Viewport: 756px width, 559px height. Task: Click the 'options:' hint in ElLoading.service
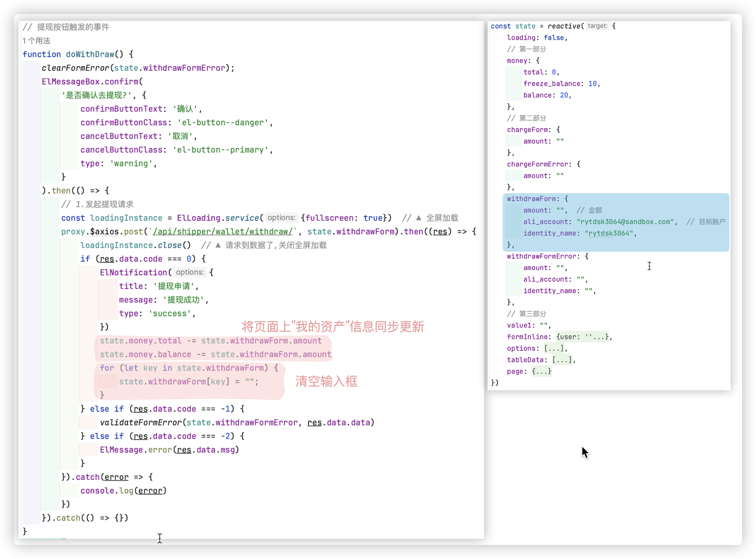coord(281,218)
